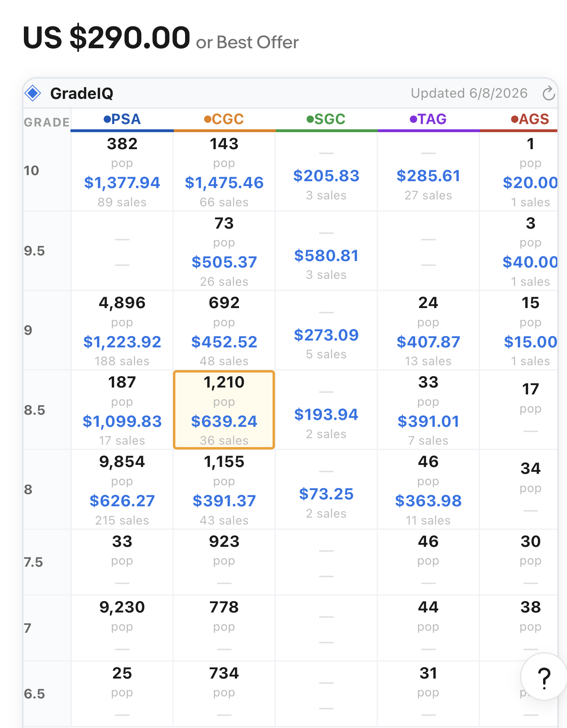This screenshot has height=728, width=567.
Task: Open TAG 8 price $363.98
Action: (428, 501)
